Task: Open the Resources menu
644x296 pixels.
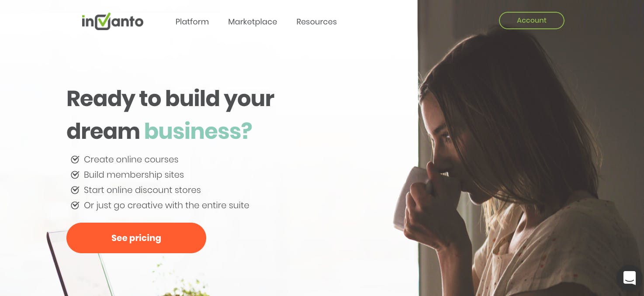Action: [x=316, y=22]
